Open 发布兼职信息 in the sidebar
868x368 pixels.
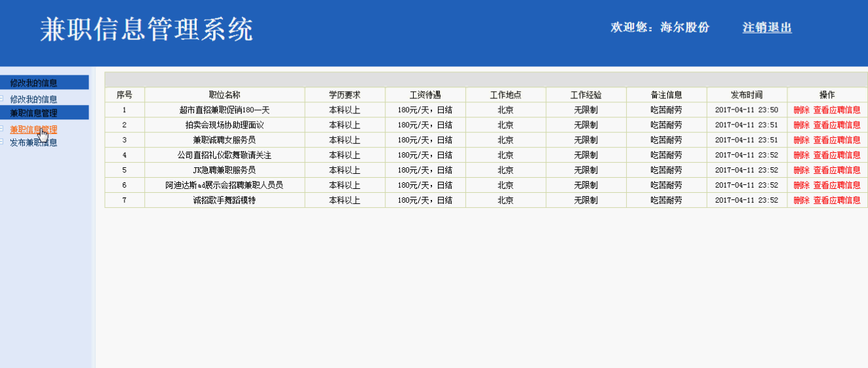click(x=33, y=142)
